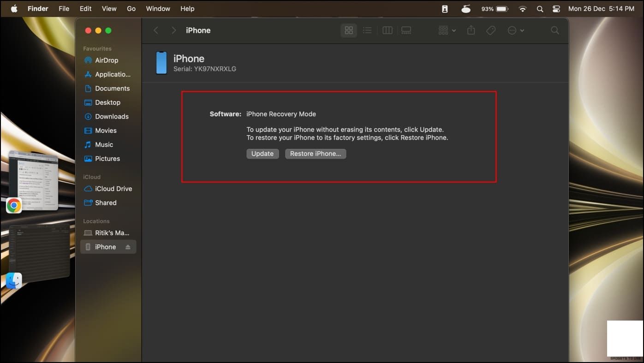The height and width of the screenshot is (363, 644).
Task: Open the Edit menu
Action: (x=85, y=9)
